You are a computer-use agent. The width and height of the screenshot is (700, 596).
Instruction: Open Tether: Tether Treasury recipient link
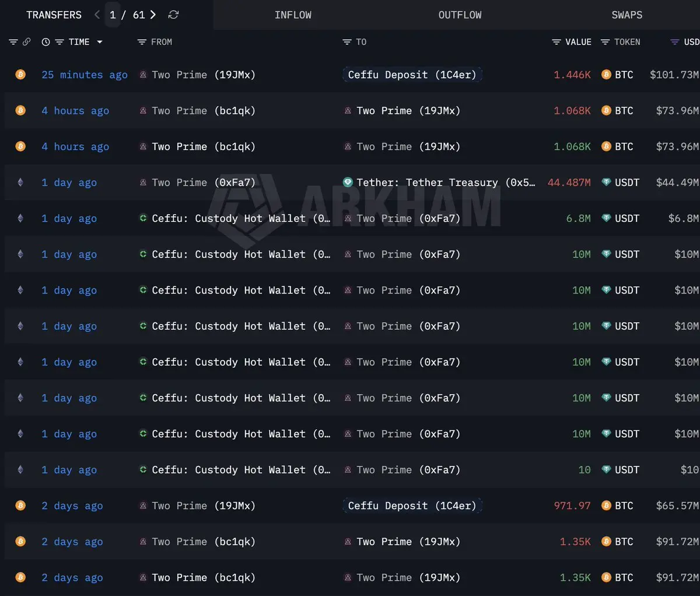[x=446, y=183]
